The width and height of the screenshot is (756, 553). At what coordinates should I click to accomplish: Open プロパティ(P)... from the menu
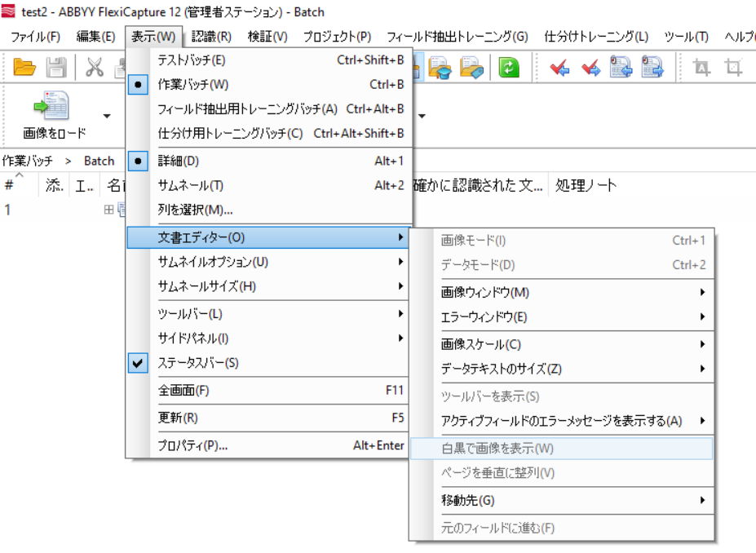pyautogui.click(x=267, y=445)
